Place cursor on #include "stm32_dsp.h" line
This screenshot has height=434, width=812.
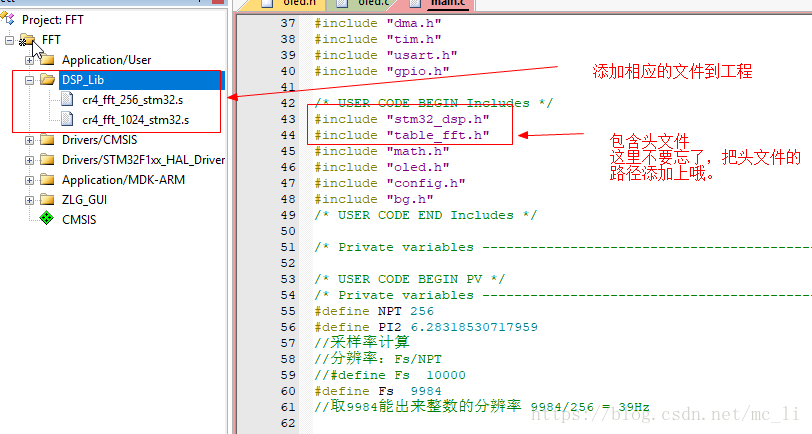click(x=402, y=119)
